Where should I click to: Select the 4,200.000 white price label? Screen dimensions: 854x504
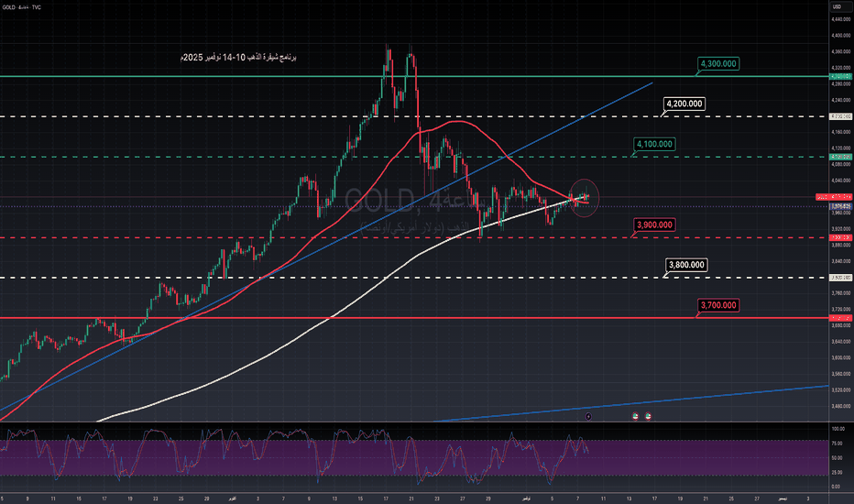(684, 104)
